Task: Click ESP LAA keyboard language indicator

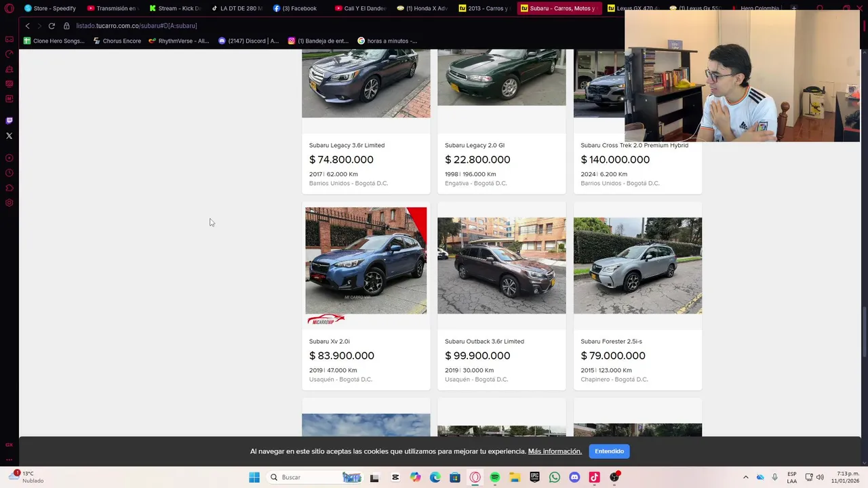Action: click(792, 477)
